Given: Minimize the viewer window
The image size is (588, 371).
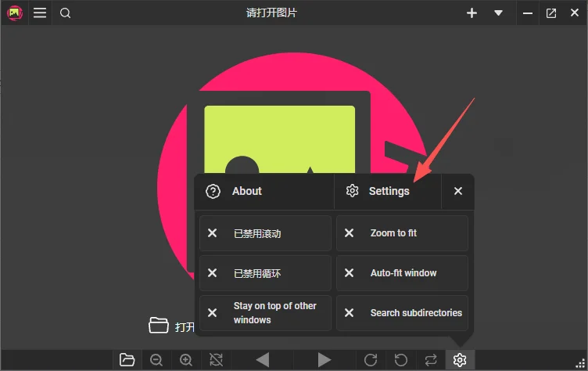Looking at the screenshot, I should [528, 13].
